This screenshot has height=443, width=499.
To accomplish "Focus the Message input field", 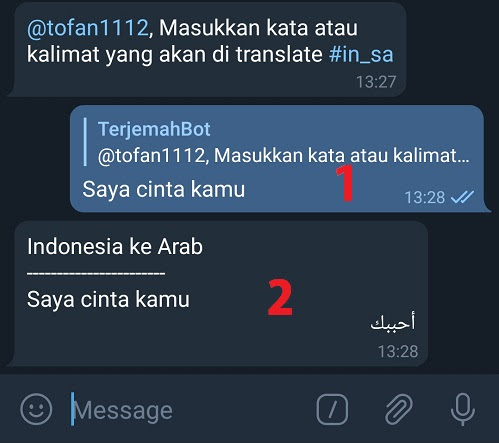I will point(190,410).
